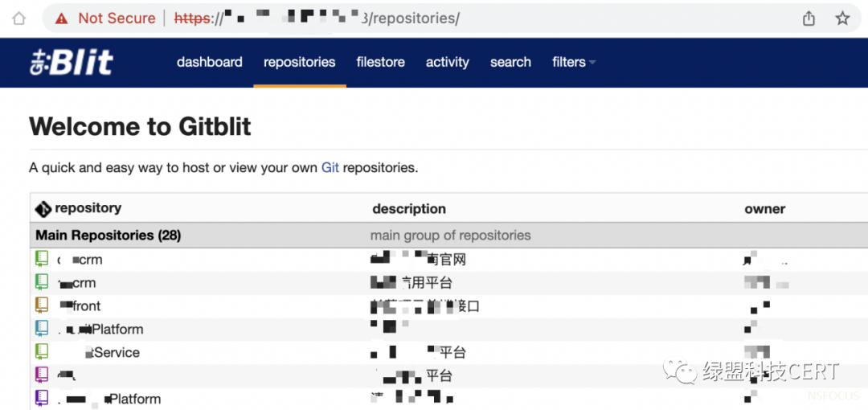Screen dimensions: 868x410
Task: Click the share icon in address bar
Action: click(809, 18)
